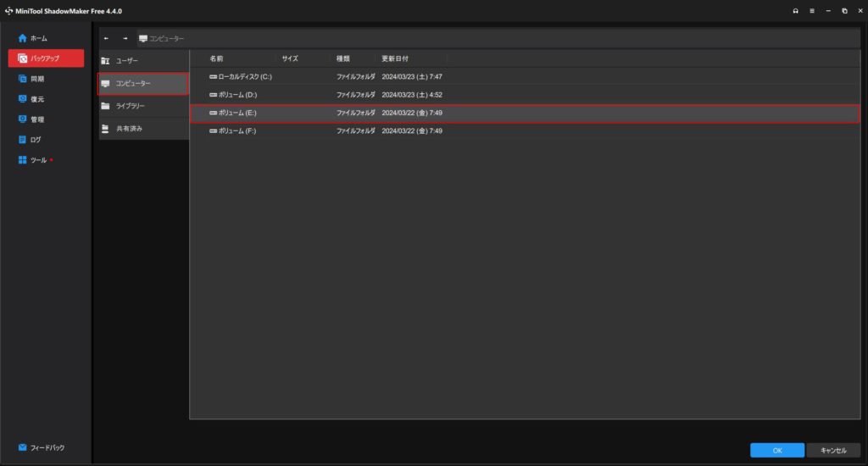Screen dimensions: 868x466
Task: Open 同期 sync page
Action: pyautogui.click(x=37, y=79)
